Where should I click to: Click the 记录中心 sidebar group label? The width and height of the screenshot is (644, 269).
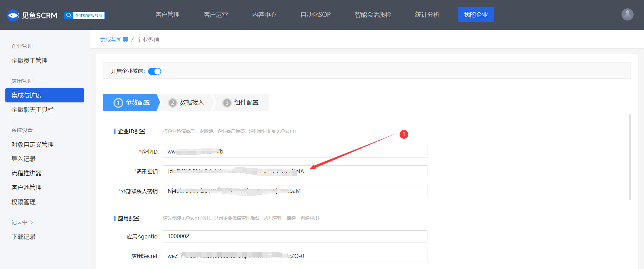(x=22, y=222)
